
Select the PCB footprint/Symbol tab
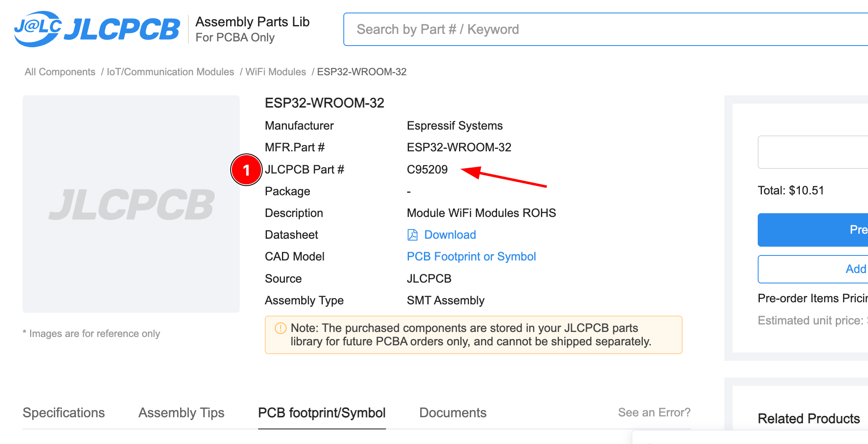click(x=322, y=413)
